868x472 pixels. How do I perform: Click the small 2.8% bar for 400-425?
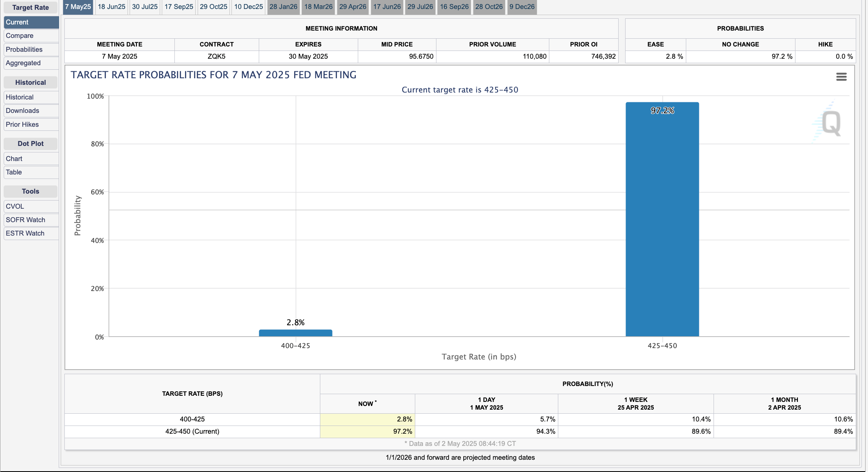pyautogui.click(x=295, y=333)
